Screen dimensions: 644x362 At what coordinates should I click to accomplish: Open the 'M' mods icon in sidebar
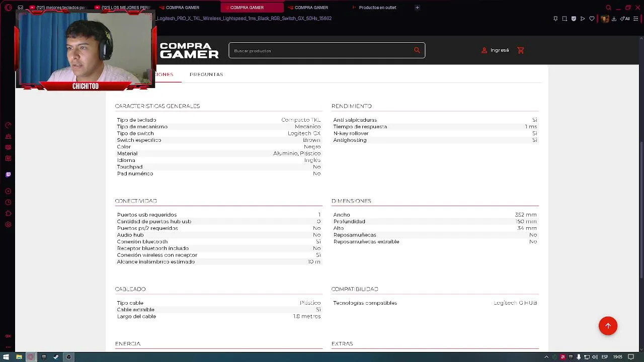click(8, 158)
